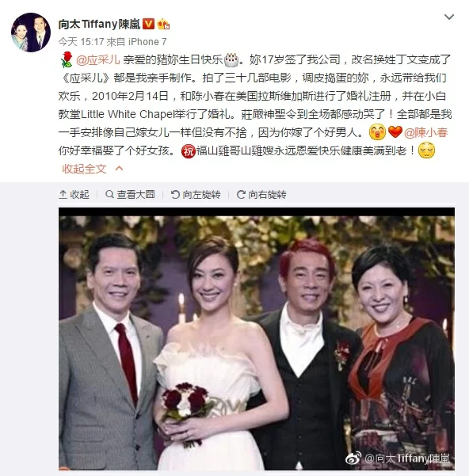
Task: Open the @应采儿 mention link
Action: [97, 60]
